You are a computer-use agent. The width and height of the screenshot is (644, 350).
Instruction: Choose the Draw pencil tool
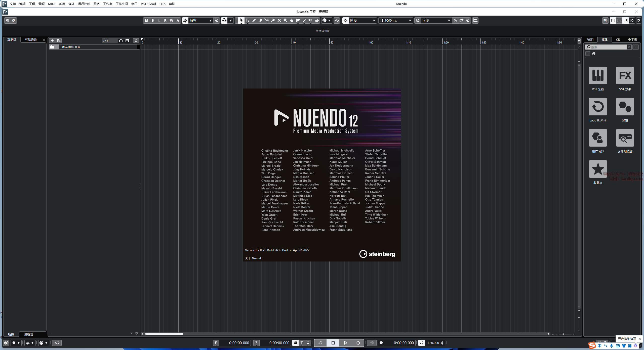pyautogui.click(x=254, y=20)
